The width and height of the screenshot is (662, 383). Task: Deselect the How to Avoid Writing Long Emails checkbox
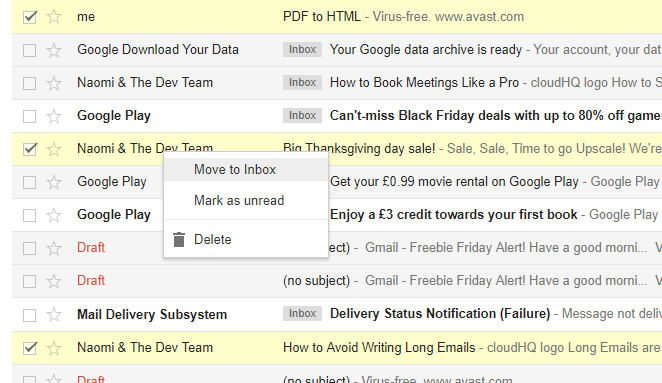[30, 348]
